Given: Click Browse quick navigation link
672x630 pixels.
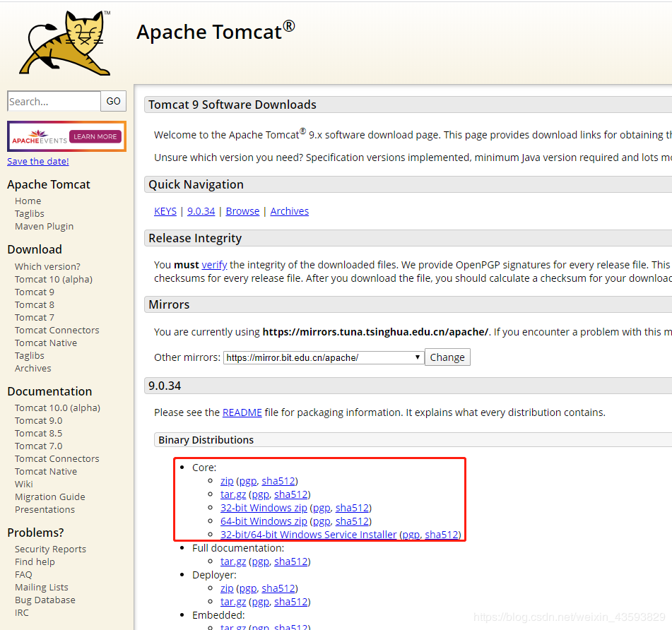Looking at the screenshot, I should [x=242, y=211].
